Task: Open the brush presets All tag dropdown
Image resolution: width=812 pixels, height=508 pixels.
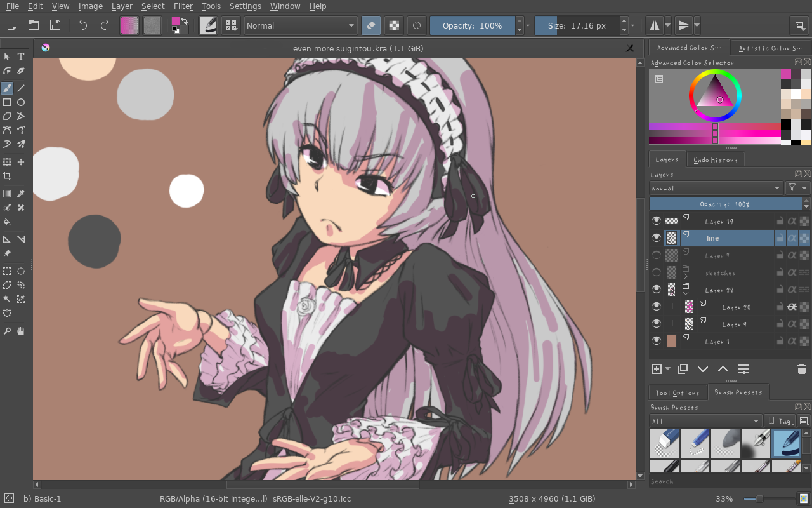Action: (705, 421)
